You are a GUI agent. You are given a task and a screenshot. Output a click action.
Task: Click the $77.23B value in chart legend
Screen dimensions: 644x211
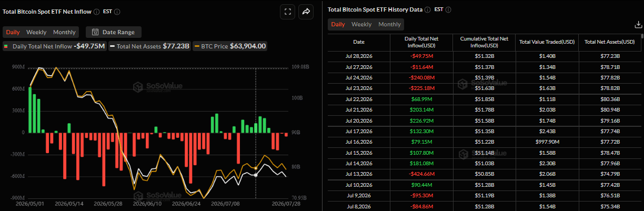tap(176, 46)
